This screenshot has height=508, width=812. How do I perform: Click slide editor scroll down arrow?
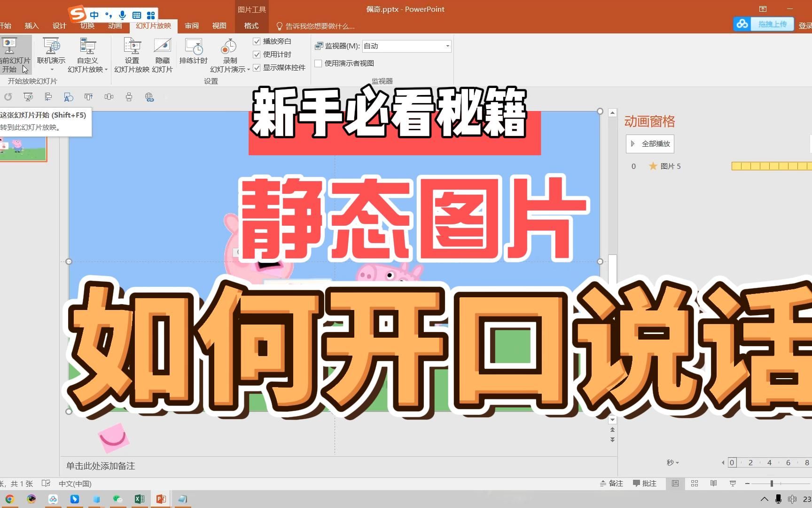point(612,420)
